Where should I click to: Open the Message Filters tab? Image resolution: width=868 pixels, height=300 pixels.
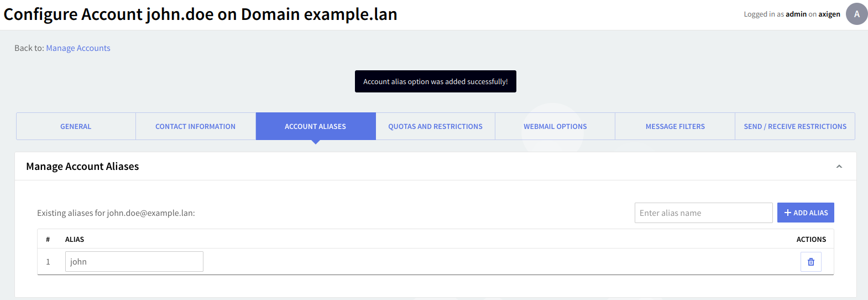point(675,126)
